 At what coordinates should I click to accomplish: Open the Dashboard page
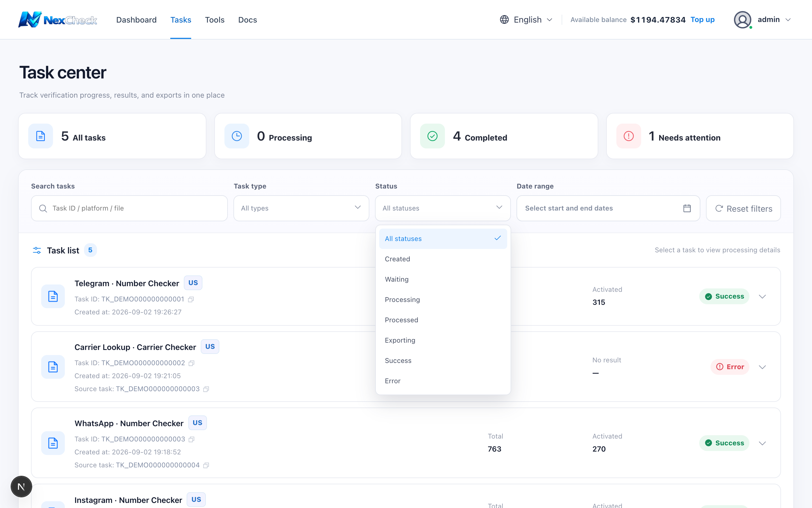pyautogui.click(x=136, y=20)
